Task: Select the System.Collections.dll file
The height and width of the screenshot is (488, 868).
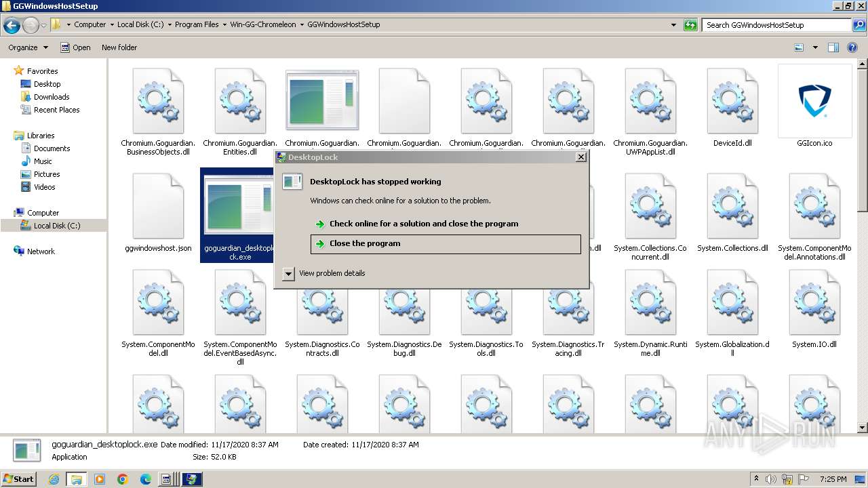Action: [x=732, y=206]
